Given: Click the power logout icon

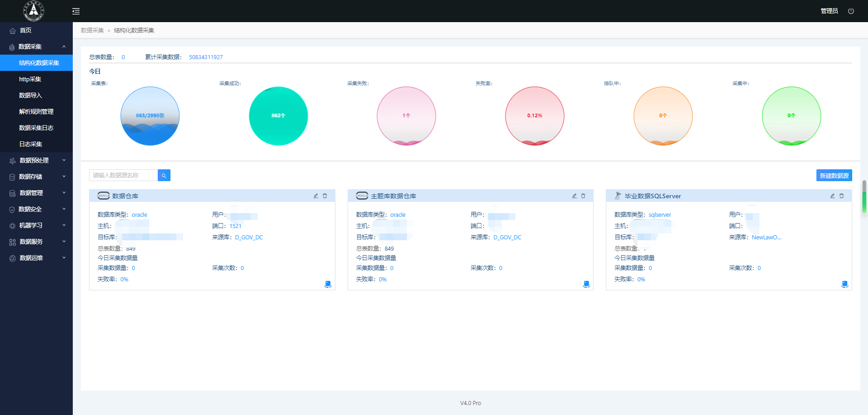Looking at the screenshot, I should [x=851, y=11].
